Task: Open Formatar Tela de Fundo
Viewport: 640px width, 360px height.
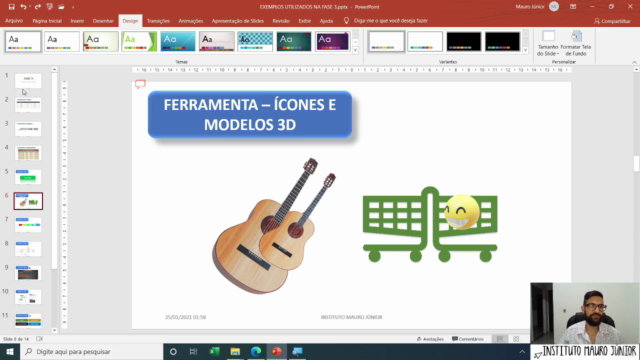Action: (576, 43)
